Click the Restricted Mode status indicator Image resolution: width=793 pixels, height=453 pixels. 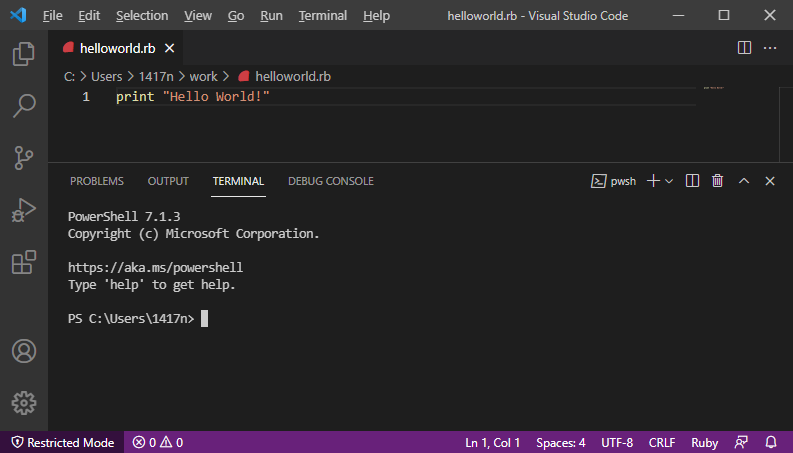[62, 442]
